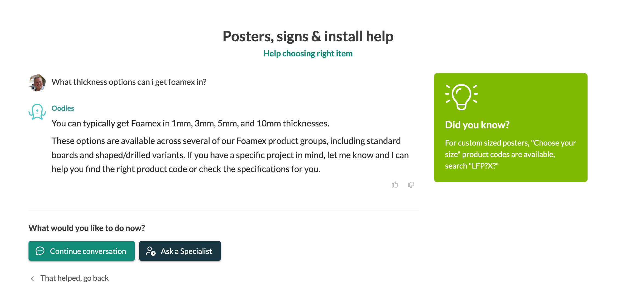Viewport: 644px width, 307px height.
Task: Click the user profile photo avatar
Action: pyautogui.click(x=37, y=83)
